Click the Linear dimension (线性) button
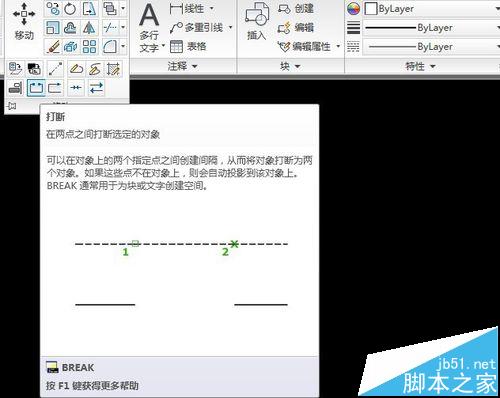Viewport: 500px width, 398px height. (x=187, y=8)
